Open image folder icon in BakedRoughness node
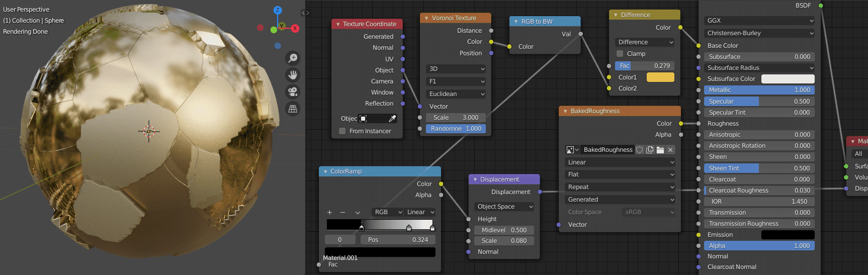Viewport: 868px width, 275px height. (x=660, y=150)
